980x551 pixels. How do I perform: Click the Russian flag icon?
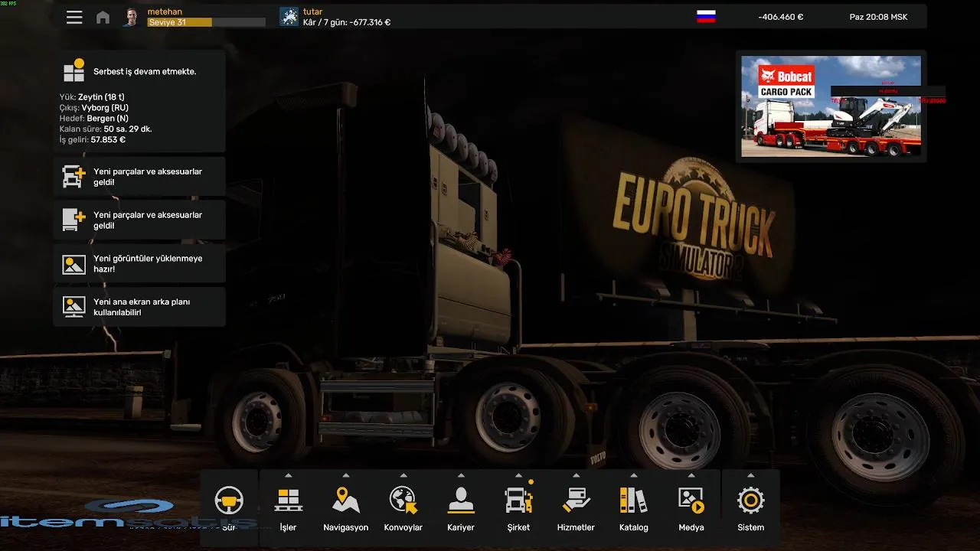(x=706, y=16)
